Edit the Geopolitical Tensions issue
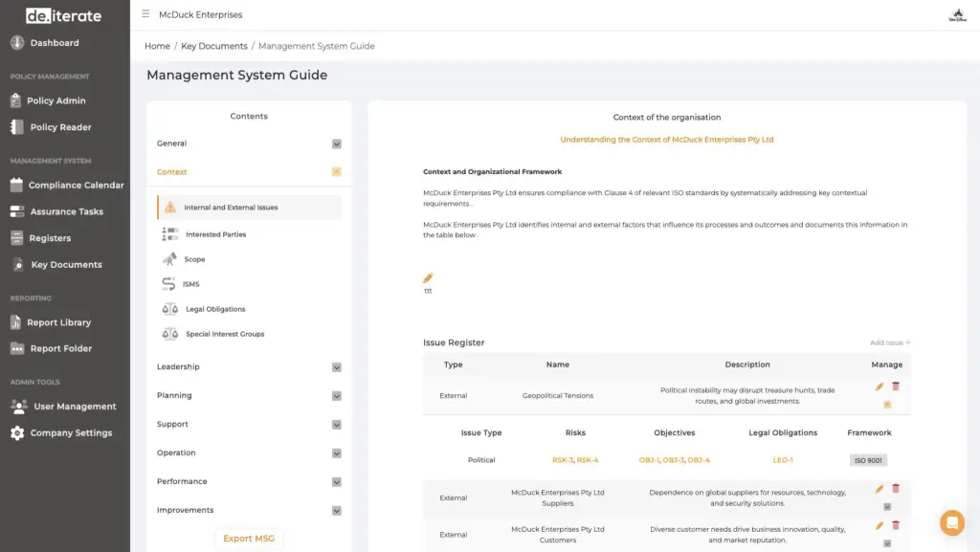Screen dimensions: 980x552 click(880, 386)
